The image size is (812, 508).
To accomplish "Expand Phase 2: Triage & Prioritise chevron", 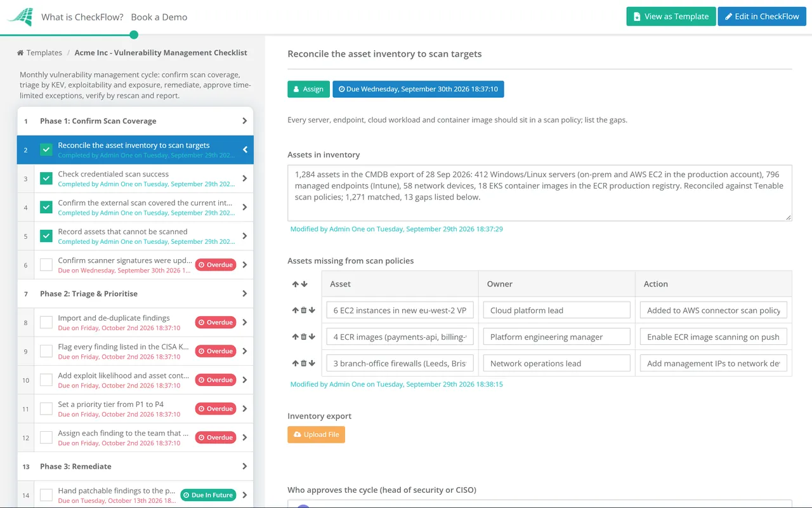I will click(x=245, y=293).
